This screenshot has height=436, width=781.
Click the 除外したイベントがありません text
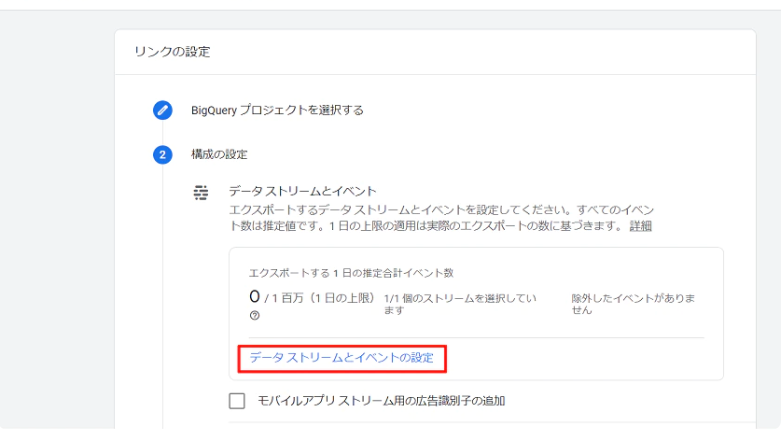(x=633, y=304)
